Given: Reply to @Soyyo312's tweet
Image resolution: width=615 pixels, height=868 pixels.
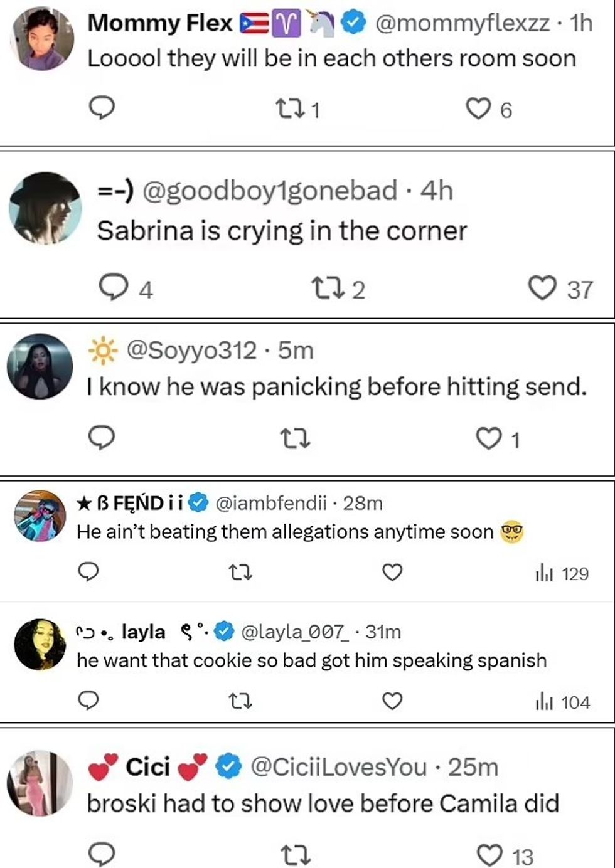Looking at the screenshot, I should (x=102, y=438).
